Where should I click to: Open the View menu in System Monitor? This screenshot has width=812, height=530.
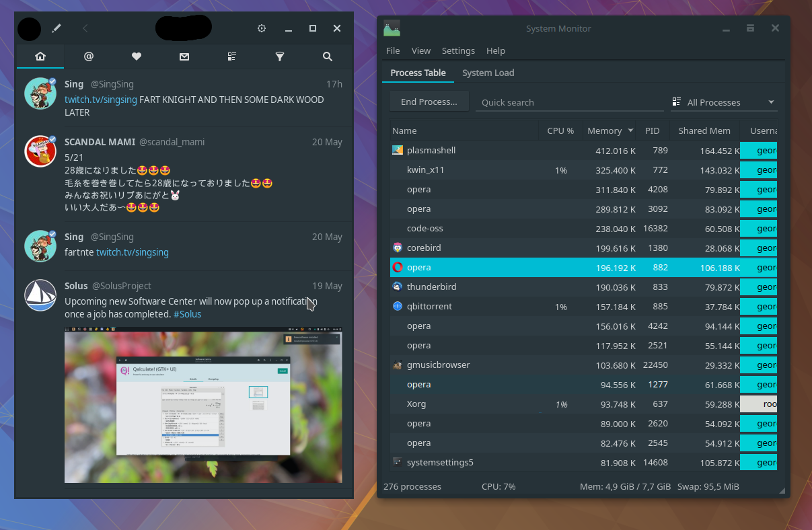tap(421, 50)
